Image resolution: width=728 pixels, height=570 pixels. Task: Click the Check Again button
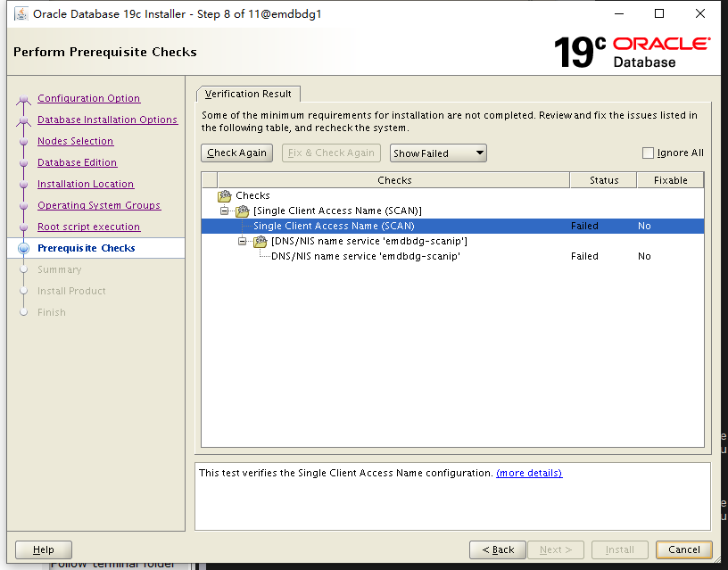236,153
